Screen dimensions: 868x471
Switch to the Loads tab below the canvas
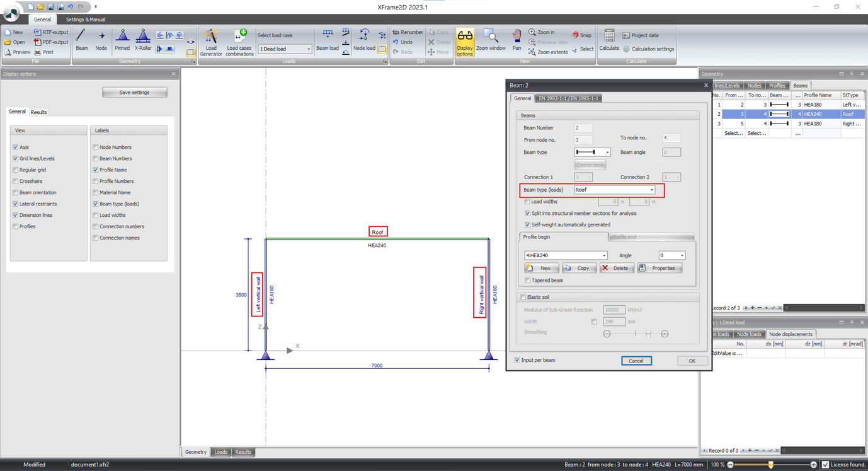220,451
